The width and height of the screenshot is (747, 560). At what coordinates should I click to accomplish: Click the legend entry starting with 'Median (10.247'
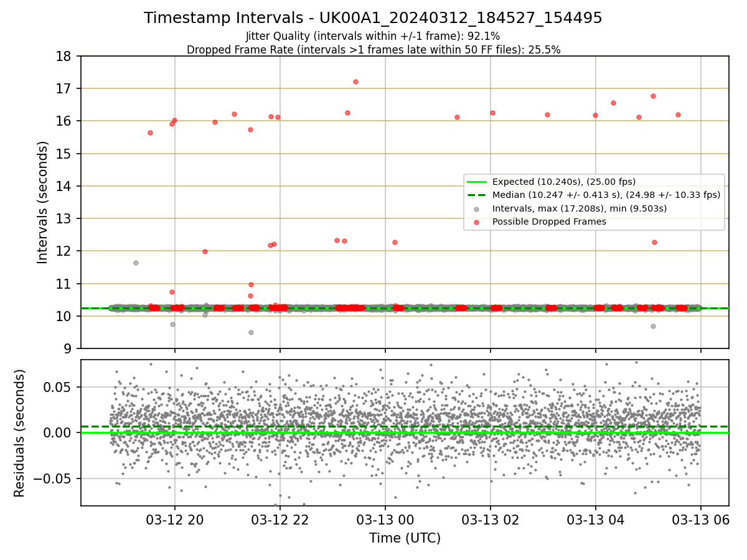click(x=606, y=195)
